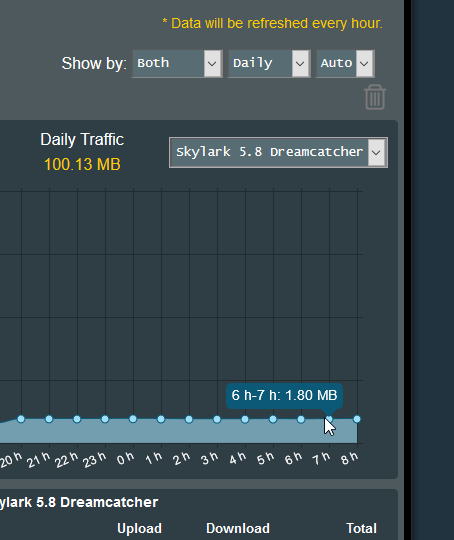Click the chart data point at 8h

[357, 419]
